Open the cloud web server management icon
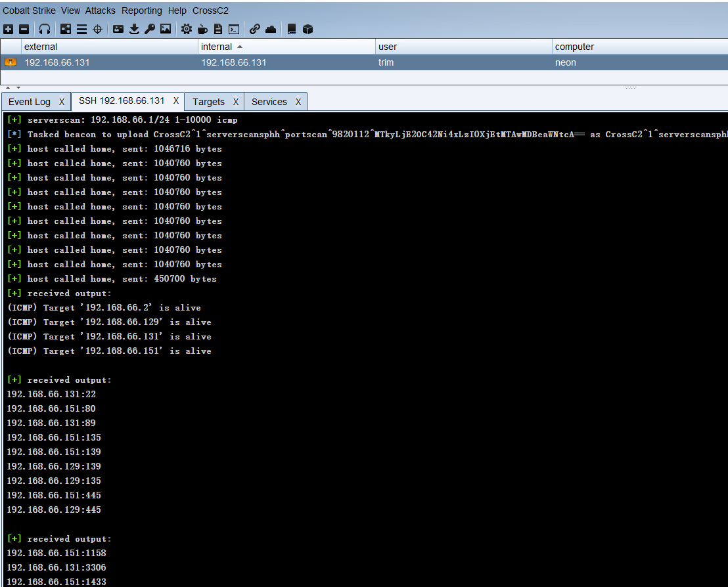This screenshot has height=587, width=728. pyautogui.click(x=270, y=29)
